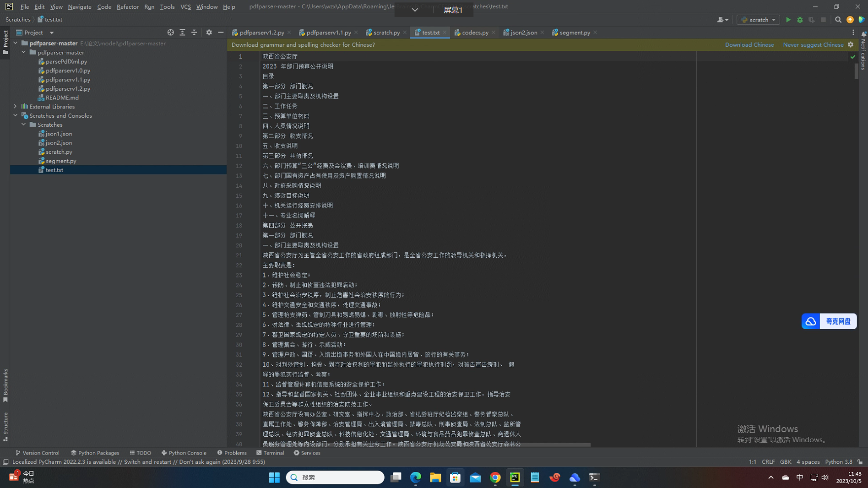Image resolution: width=868 pixels, height=488 pixels.
Task: Click the Stop process icon
Action: (x=824, y=20)
